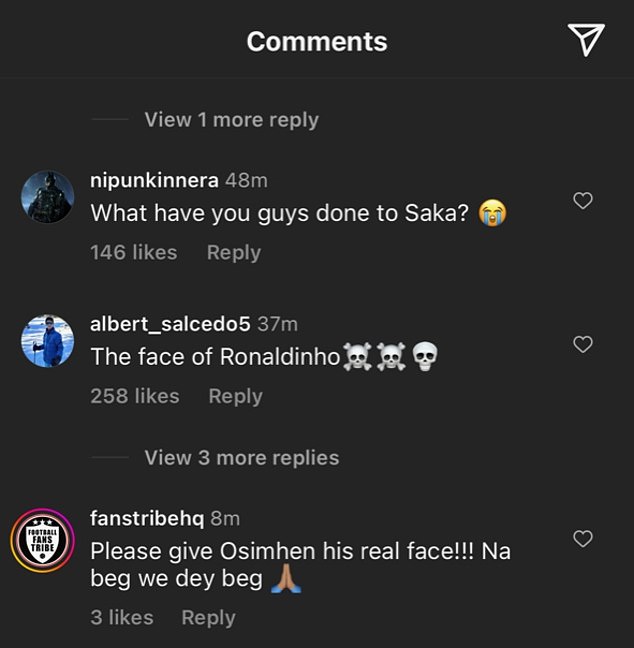Open the fanstribehq username link
Screen dimensions: 634x648
pos(147,518)
